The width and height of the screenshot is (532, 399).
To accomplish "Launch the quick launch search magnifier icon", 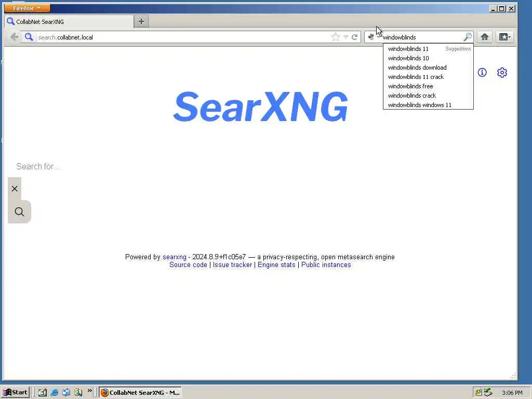I will (78, 393).
